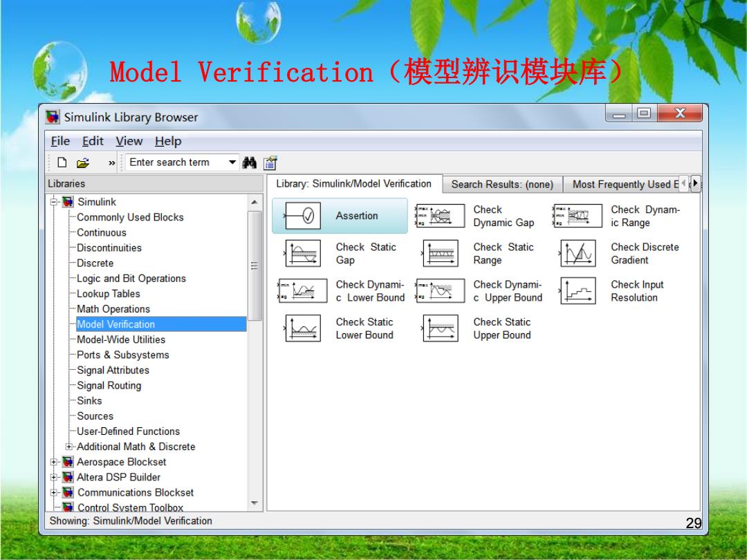
Task: Open the Edit menu
Action: click(x=93, y=142)
